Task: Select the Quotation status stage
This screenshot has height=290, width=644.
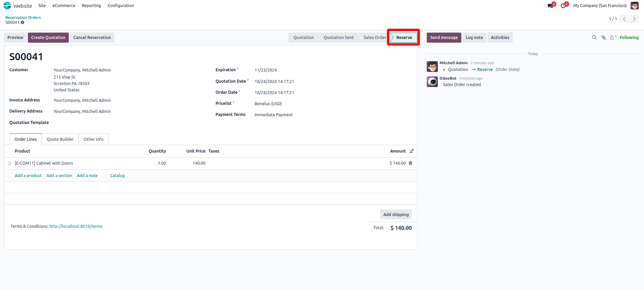Action: coord(304,38)
